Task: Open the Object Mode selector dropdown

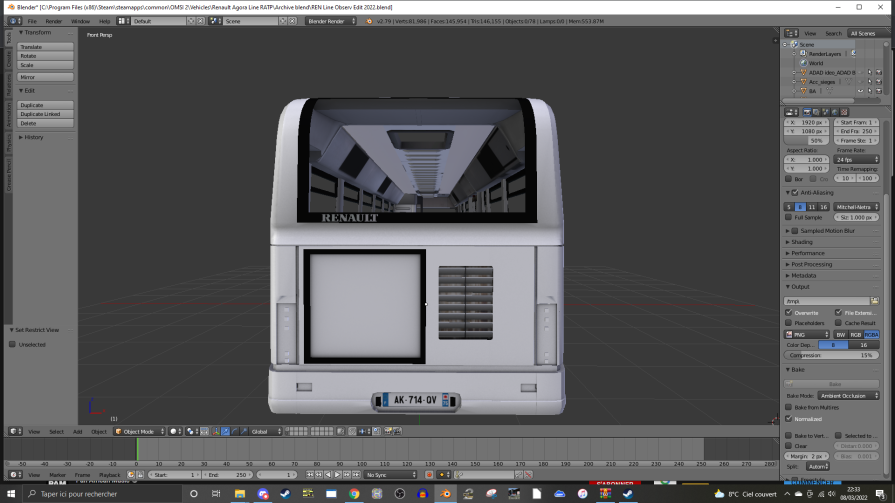Action: pyautogui.click(x=138, y=432)
